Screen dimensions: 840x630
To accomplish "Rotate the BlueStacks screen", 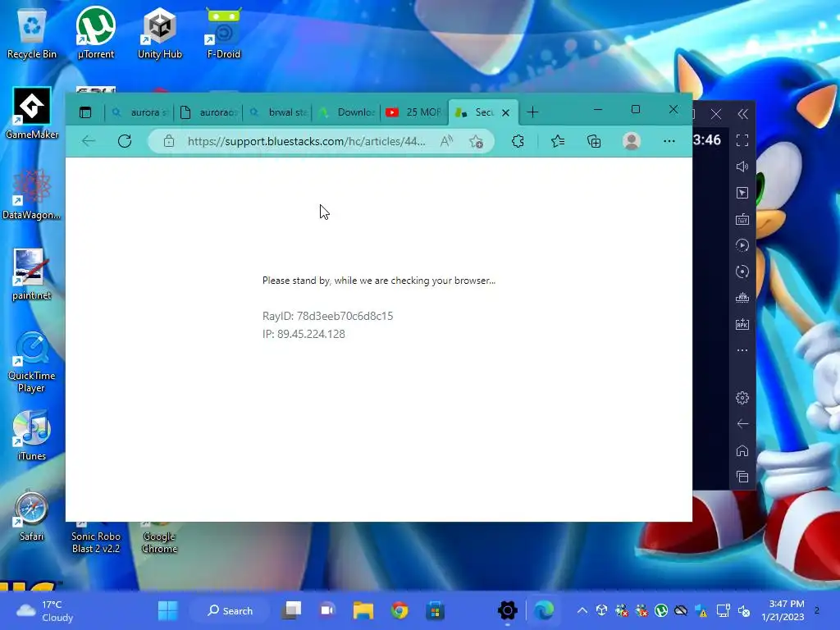I will [742, 272].
